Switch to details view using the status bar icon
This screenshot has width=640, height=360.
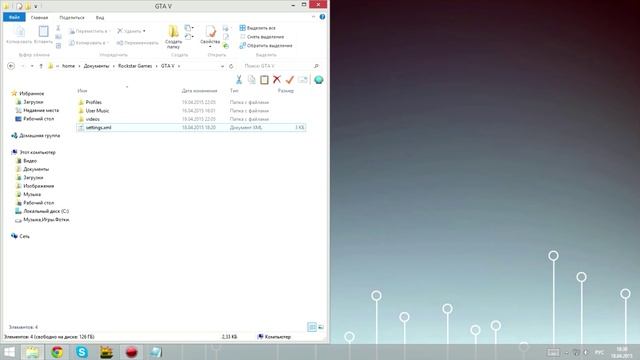click(312, 327)
